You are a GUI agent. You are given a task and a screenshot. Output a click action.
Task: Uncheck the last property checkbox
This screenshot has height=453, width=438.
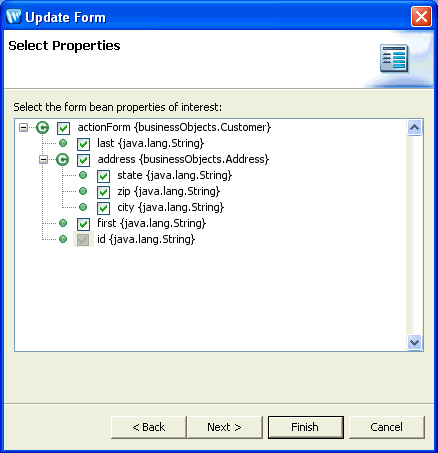click(83, 144)
